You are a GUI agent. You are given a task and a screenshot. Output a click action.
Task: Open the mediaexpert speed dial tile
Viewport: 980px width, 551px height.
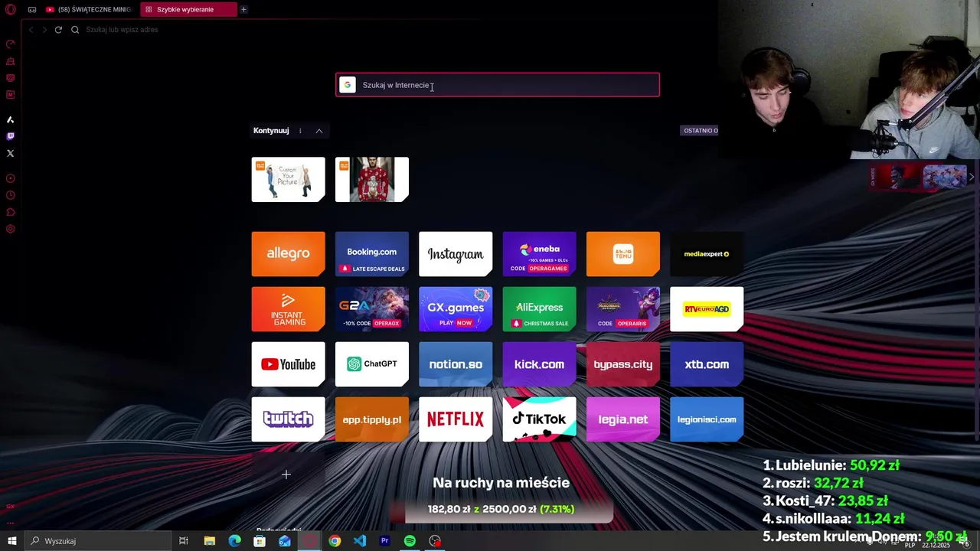707,254
